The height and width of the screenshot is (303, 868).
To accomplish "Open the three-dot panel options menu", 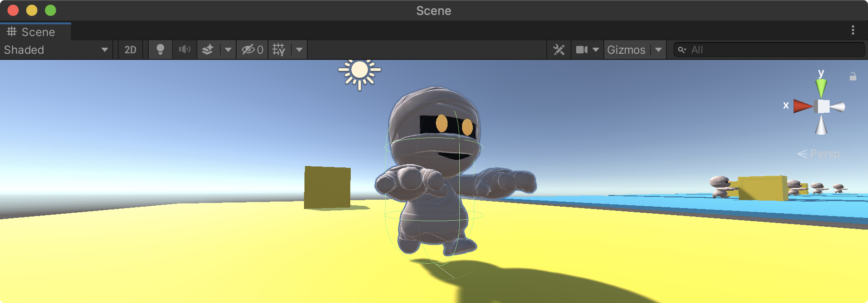I will coord(853,30).
